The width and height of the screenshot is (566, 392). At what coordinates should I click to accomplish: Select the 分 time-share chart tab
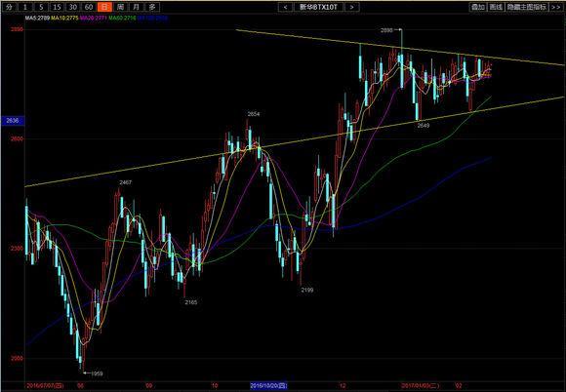click(x=10, y=7)
